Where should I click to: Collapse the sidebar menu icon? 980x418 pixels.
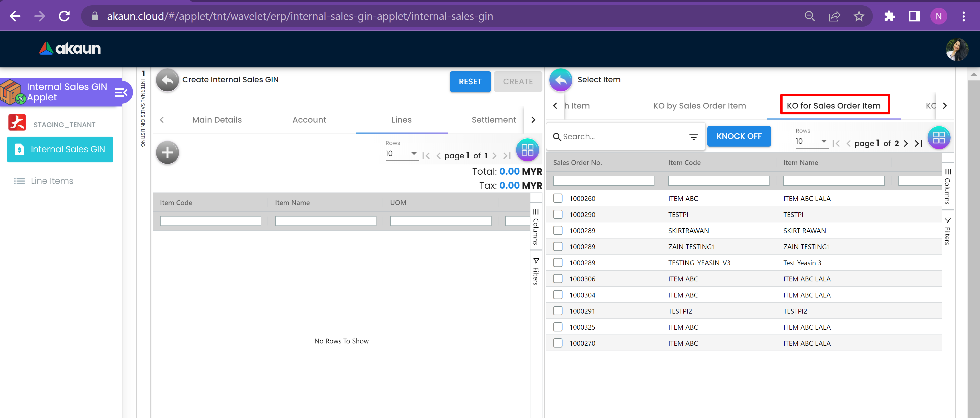[x=121, y=92]
